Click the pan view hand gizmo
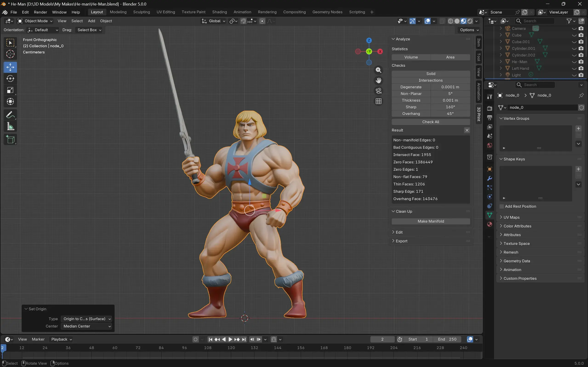The width and height of the screenshot is (588, 367). pyautogui.click(x=378, y=81)
